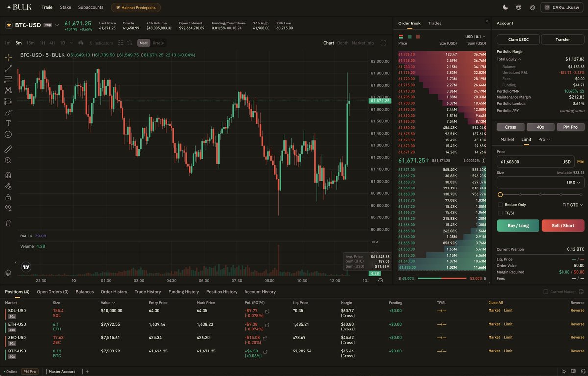588x376 pixels.
Task: Click the trash remove drawings icon
Action: (x=8, y=223)
